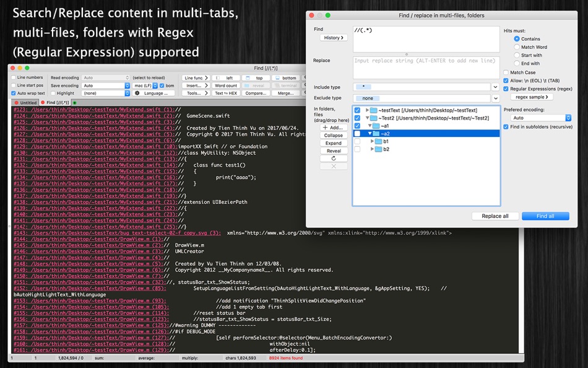Switch to the Untitled tab

[25, 102]
